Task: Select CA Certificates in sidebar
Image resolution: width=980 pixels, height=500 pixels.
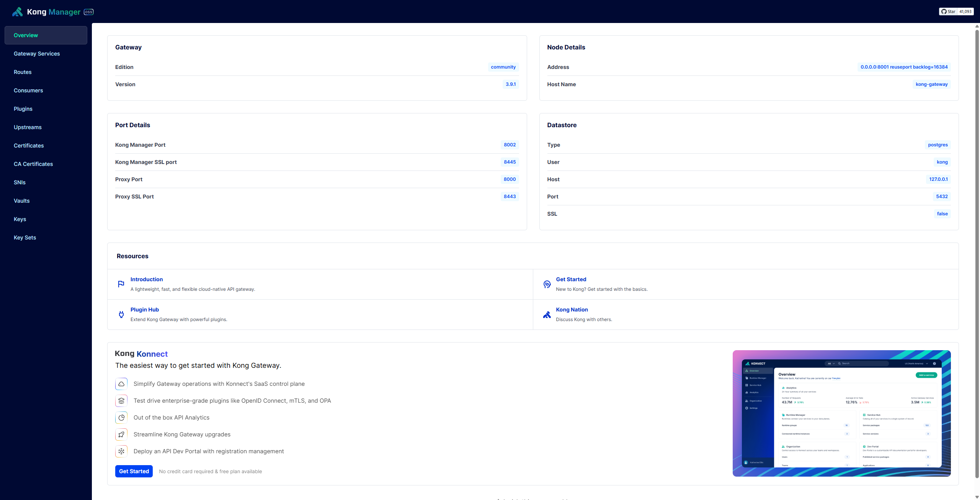Action: pyautogui.click(x=33, y=164)
